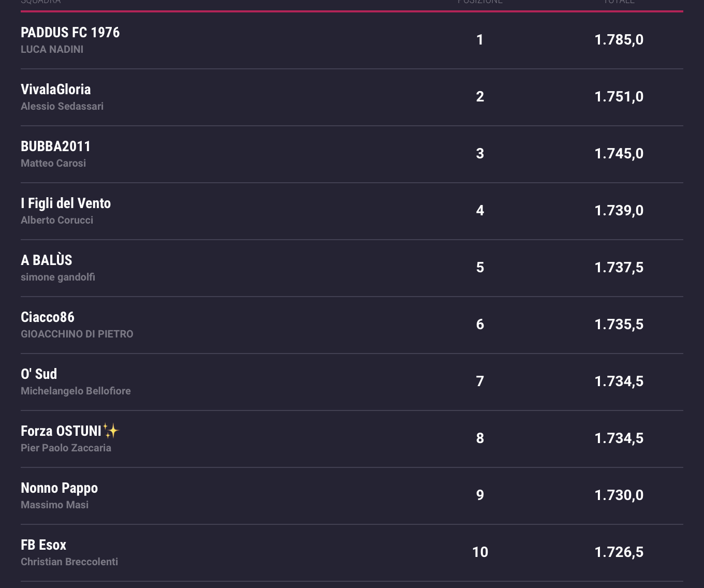Click manager name Alessio Sedassari
Screen dimensions: 704x588
(62, 107)
